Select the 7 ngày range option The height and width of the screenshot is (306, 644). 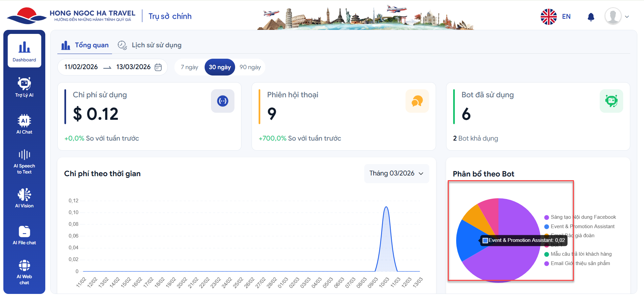click(x=190, y=67)
